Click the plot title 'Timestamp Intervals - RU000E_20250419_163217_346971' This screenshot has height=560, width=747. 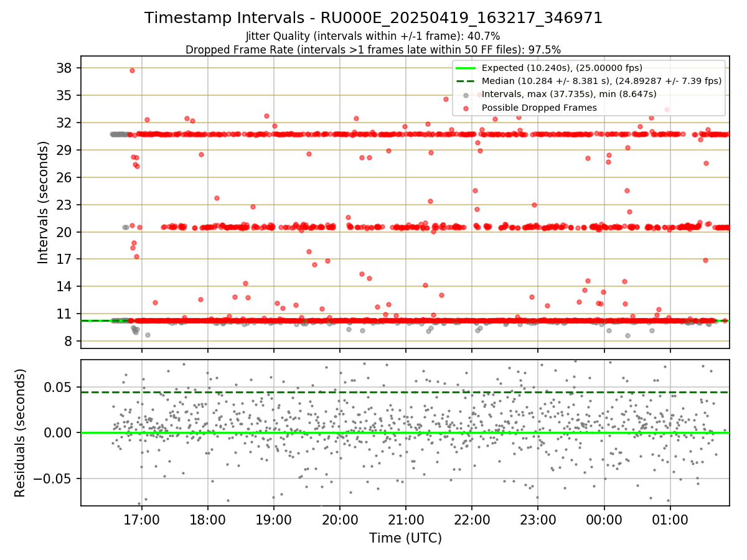pyautogui.click(x=374, y=18)
